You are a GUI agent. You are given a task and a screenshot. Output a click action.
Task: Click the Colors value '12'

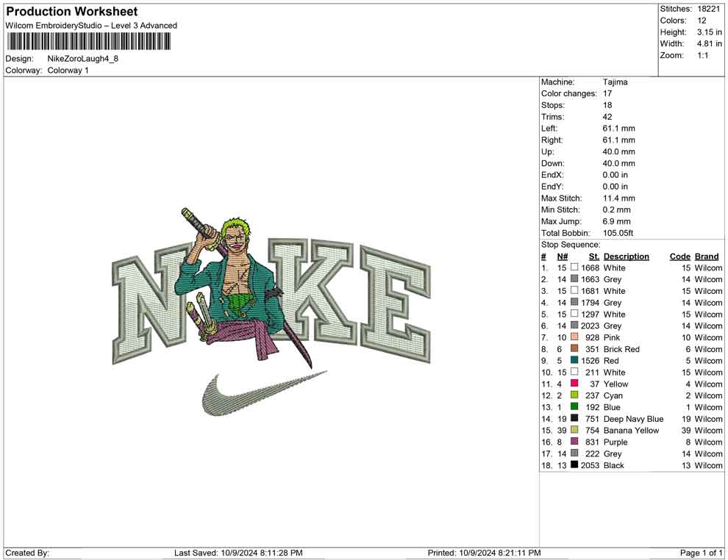(x=702, y=21)
